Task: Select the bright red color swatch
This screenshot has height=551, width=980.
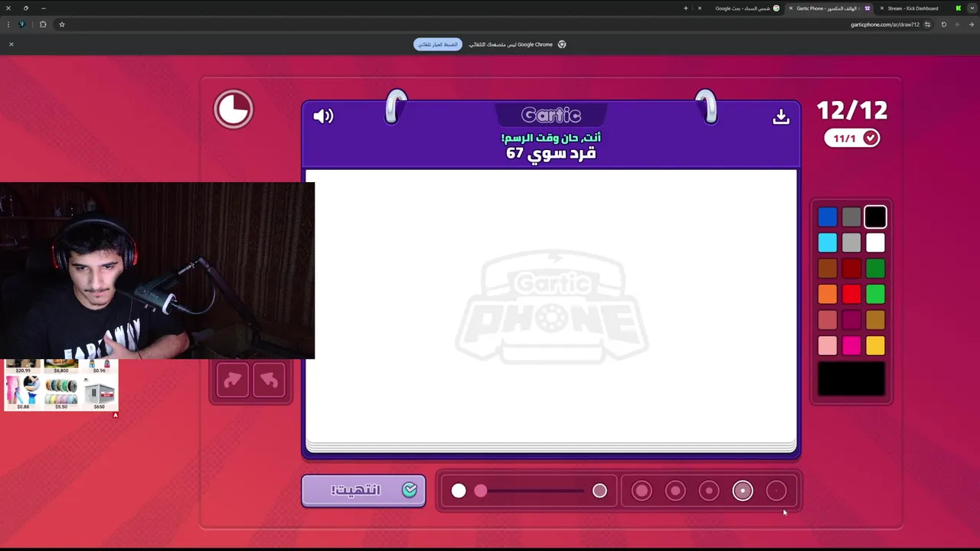Action: click(851, 294)
